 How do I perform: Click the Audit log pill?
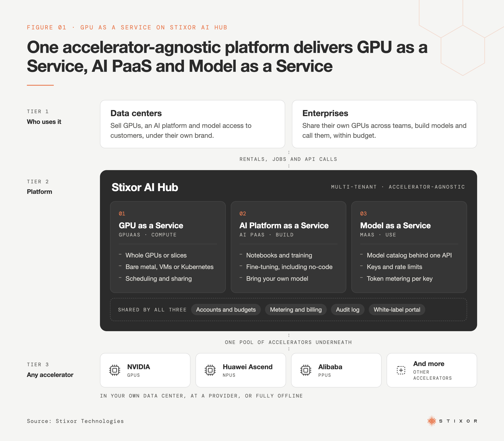pos(348,310)
